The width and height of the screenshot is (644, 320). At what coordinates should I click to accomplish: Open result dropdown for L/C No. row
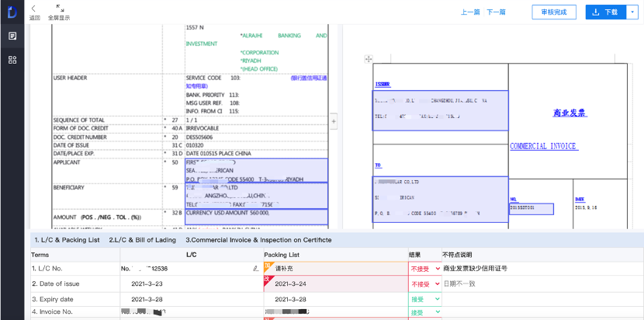425,268
